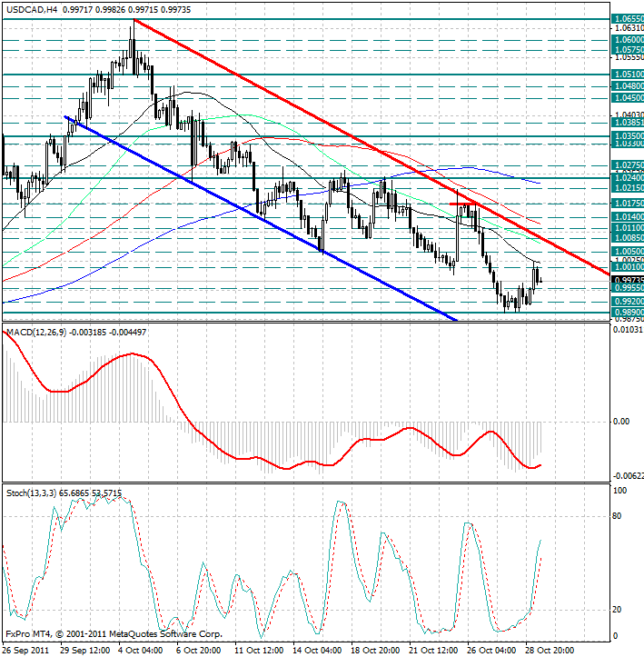Click the 4 Oct 04:00 time label

(141, 651)
